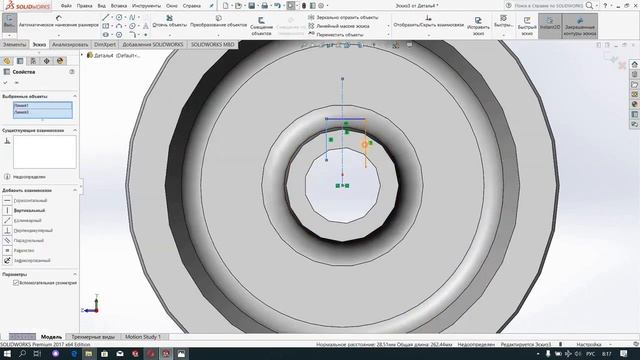Screen dimensions: 640x360
Task: Open the ConfigurationManager panel tab
Action: click(33, 61)
